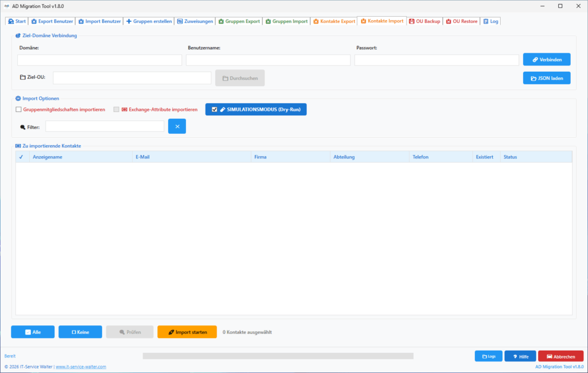Viewport: 588px width, 373px height.
Task: Open the Kontakte Export tab
Action: point(334,21)
